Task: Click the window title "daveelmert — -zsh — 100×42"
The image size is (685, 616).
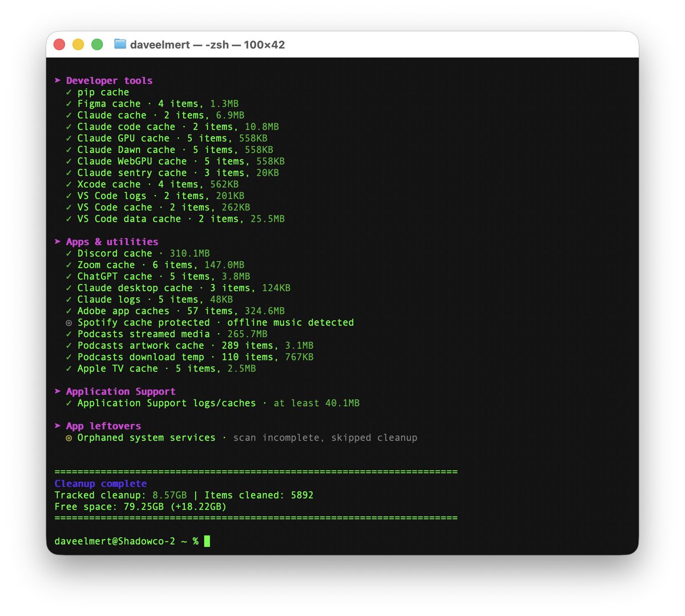Action: tap(207, 44)
